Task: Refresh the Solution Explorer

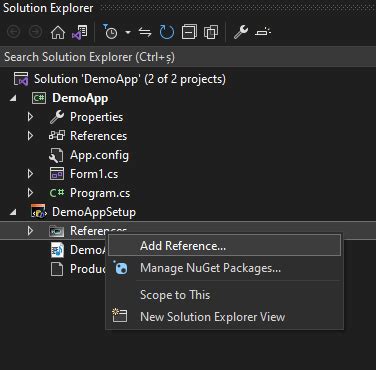Action: click(167, 32)
